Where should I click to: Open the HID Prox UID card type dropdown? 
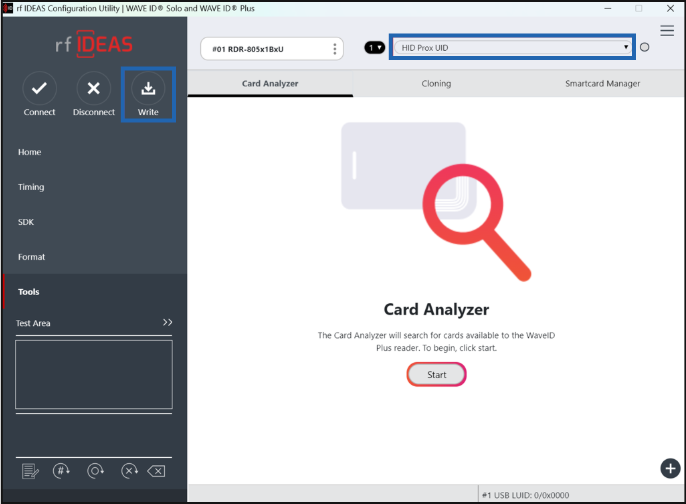tap(512, 47)
